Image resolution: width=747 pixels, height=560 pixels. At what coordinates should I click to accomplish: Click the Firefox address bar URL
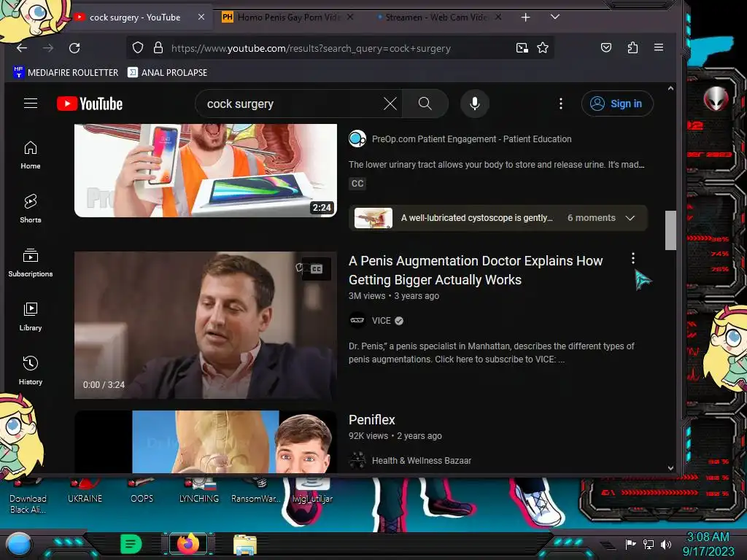pyautogui.click(x=311, y=48)
